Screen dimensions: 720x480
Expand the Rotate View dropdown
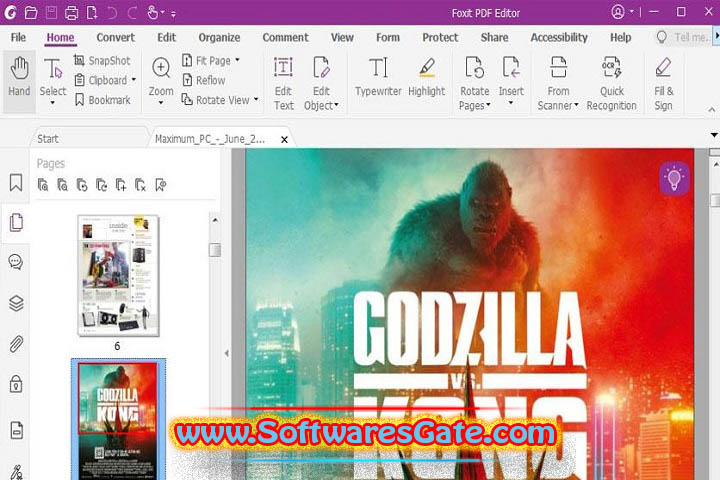[x=256, y=99]
